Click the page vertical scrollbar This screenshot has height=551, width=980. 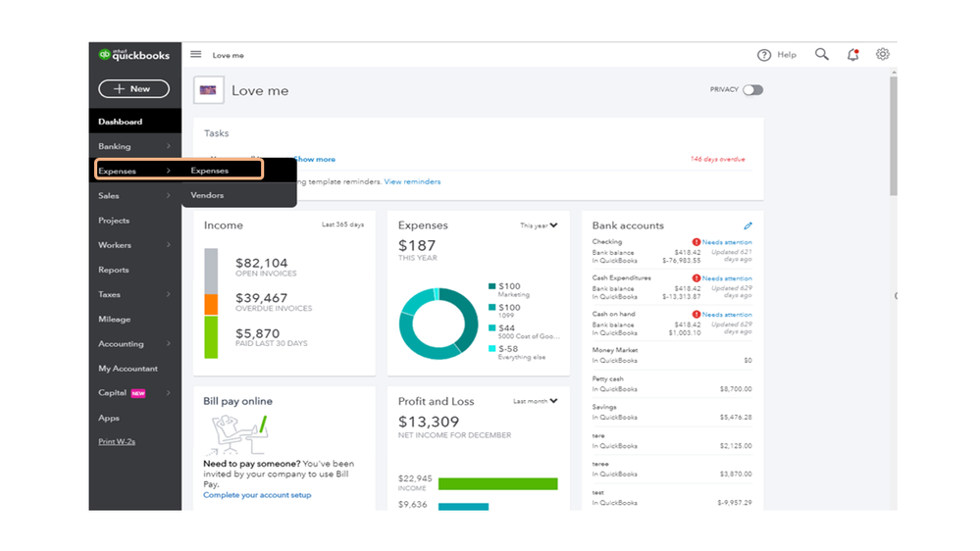pos(894,134)
